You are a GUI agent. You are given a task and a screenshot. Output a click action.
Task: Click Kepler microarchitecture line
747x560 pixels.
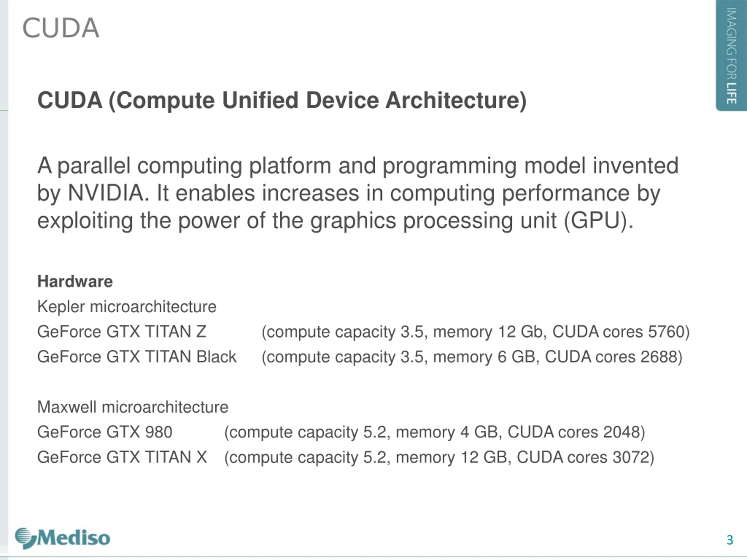coord(127,307)
